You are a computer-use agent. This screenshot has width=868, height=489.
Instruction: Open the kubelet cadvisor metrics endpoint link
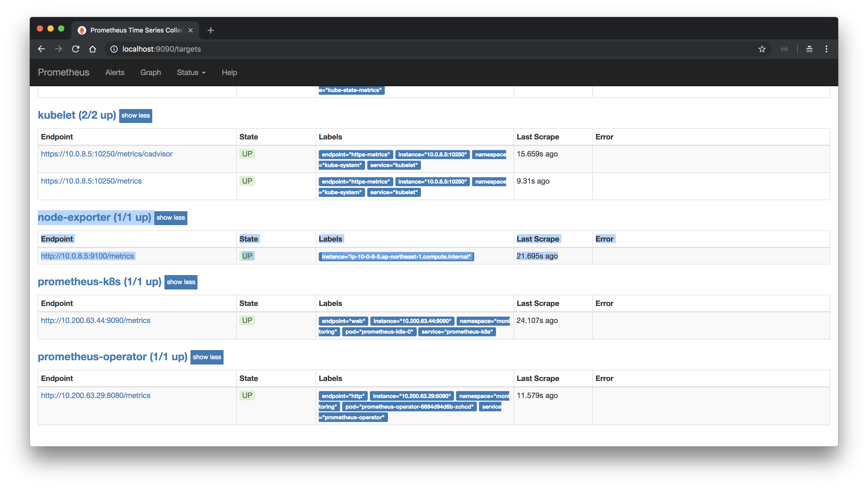[x=106, y=154]
